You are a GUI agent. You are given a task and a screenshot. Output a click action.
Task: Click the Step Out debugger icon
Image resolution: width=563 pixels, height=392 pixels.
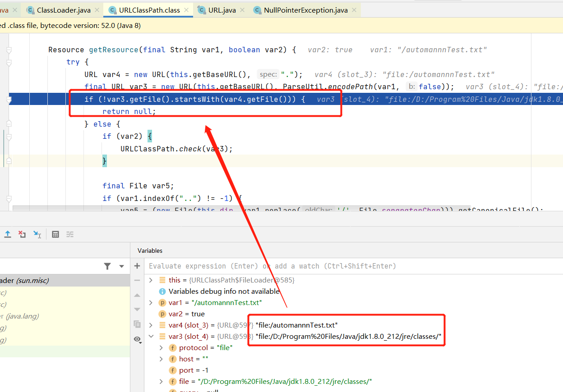click(x=7, y=234)
